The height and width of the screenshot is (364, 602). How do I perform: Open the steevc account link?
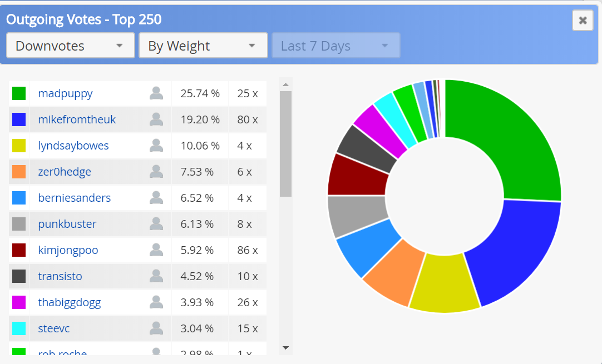[54, 328]
